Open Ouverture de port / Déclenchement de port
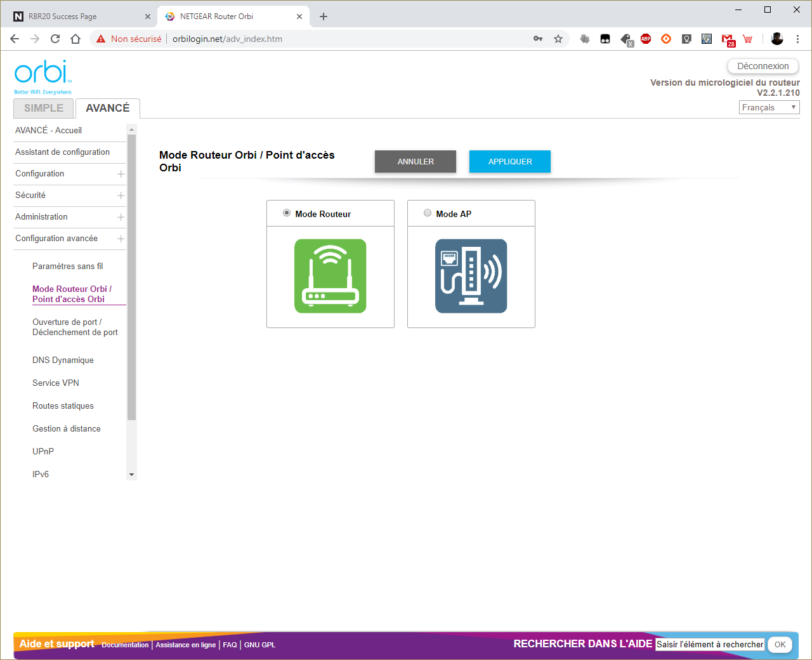Viewport: 812px width, 660px height. (75, 327)
